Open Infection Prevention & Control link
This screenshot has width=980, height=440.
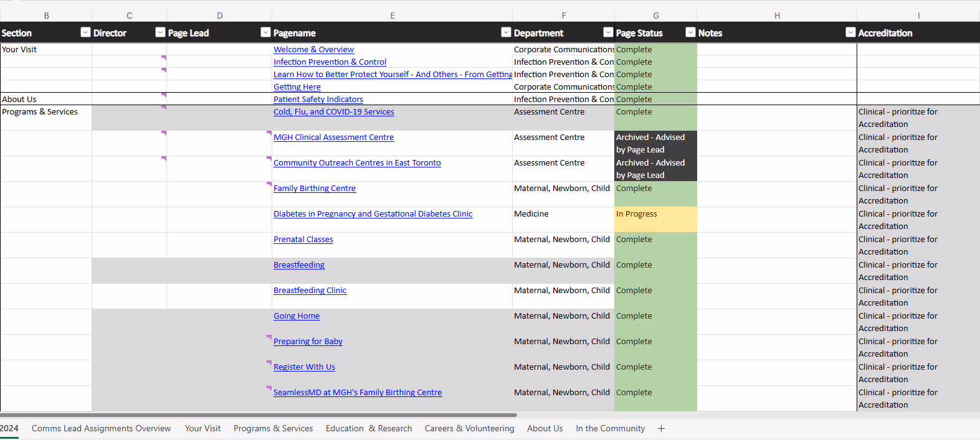pyautogui.click(x=330, y=62)
